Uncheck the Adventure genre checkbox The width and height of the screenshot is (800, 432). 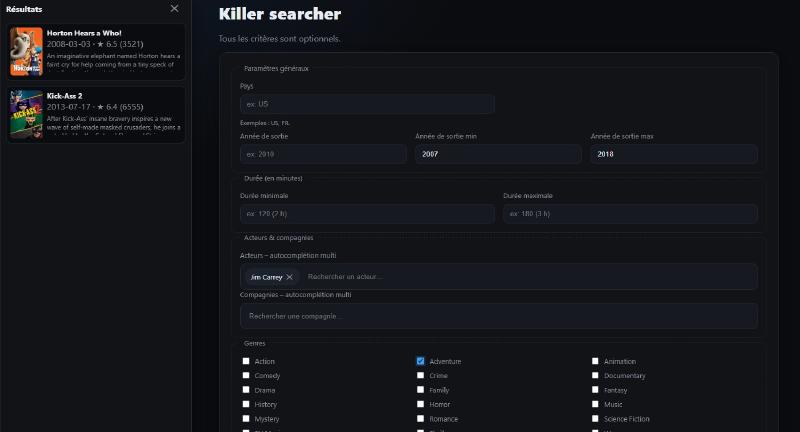point(420,361)
